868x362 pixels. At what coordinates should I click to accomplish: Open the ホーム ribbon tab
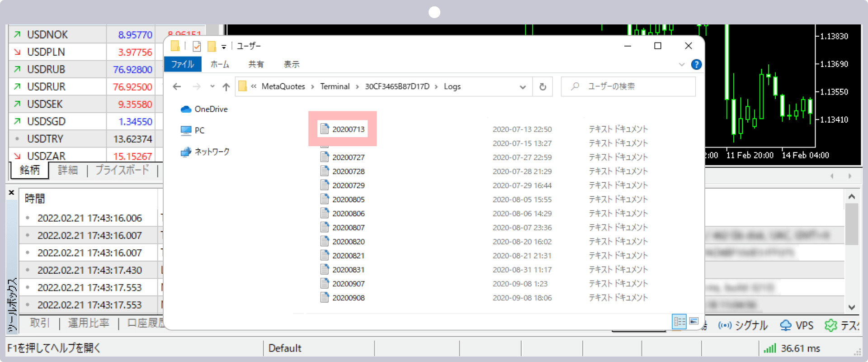click(220, 64)
